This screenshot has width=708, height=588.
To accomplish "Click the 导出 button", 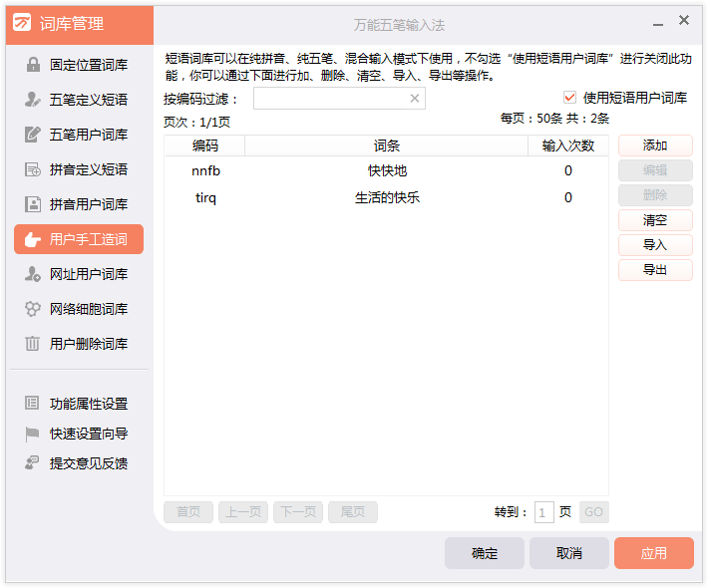I will click(x=655, y=270).
